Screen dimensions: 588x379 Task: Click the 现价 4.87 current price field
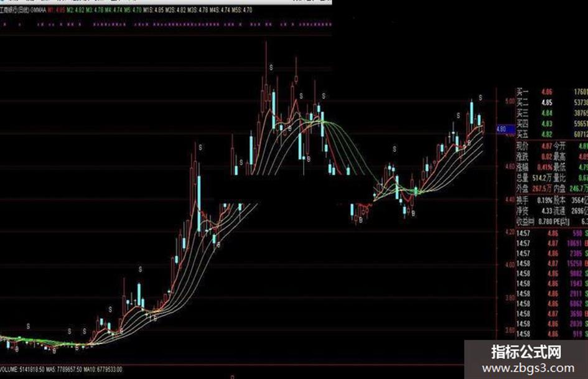click(x=534, y=146)
